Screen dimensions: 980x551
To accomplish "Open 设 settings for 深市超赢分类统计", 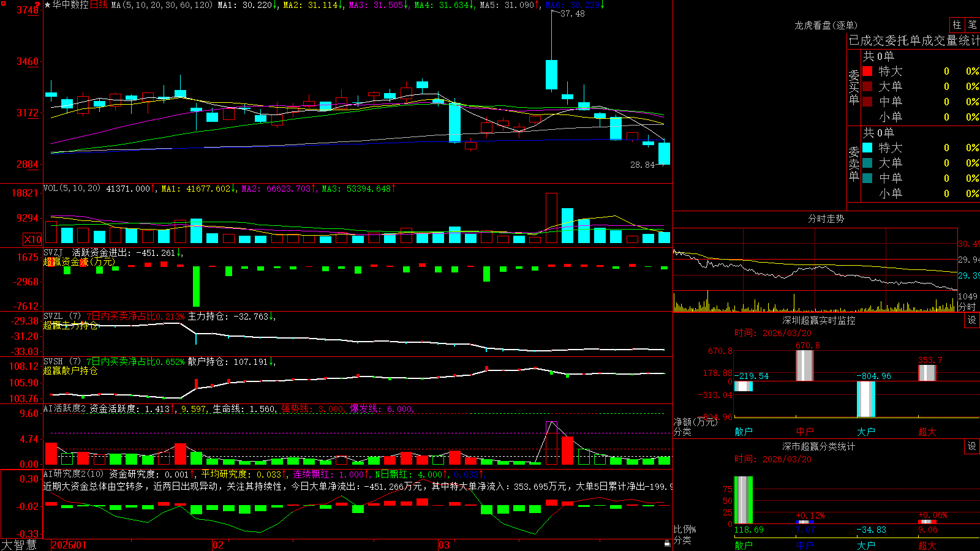I will pos(972,446).
